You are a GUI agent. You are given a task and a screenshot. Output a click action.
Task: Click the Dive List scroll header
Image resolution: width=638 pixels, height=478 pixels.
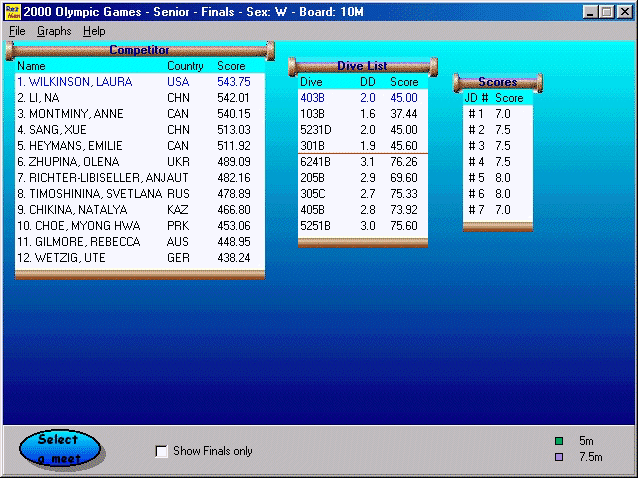click(x=363, y=66)
